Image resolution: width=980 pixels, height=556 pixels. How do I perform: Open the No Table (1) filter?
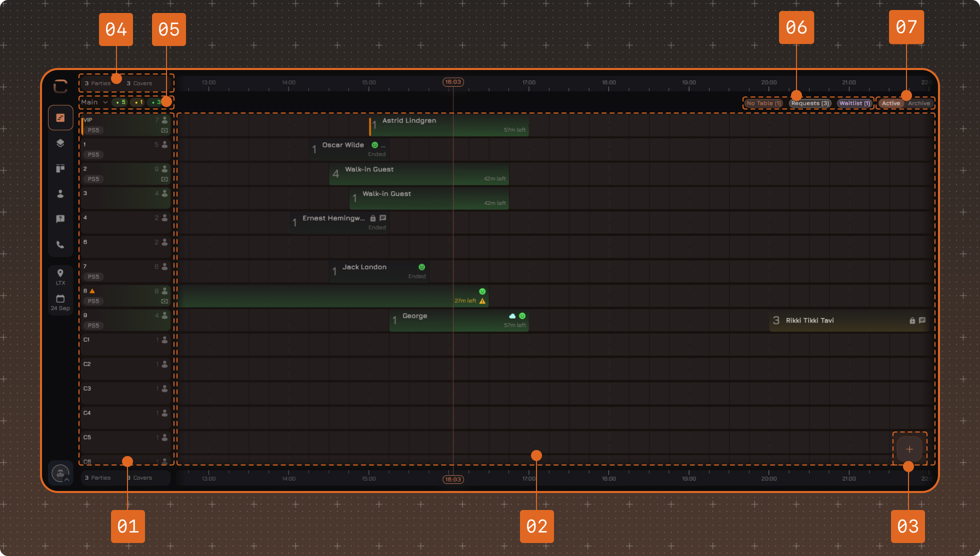(x=763, y=103)
